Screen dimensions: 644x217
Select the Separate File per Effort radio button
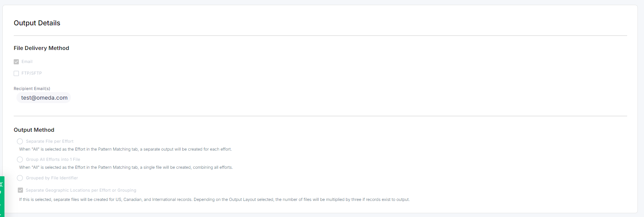point(20,141)
